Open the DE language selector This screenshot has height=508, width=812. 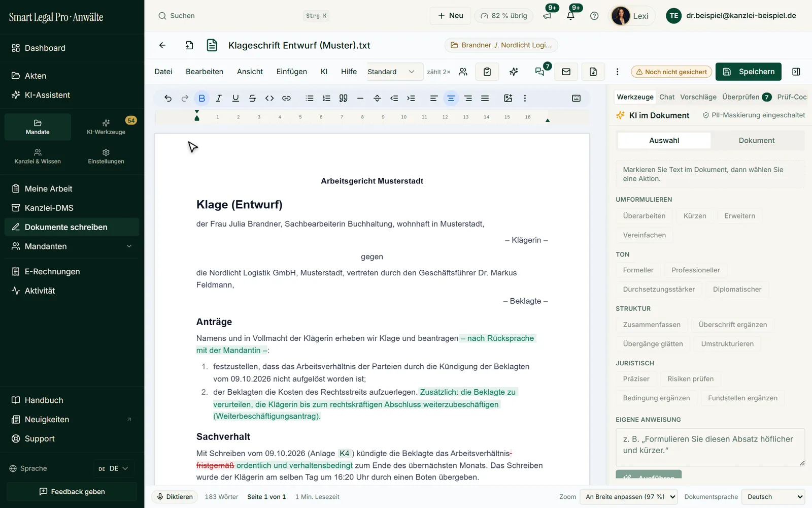[114, 468]
